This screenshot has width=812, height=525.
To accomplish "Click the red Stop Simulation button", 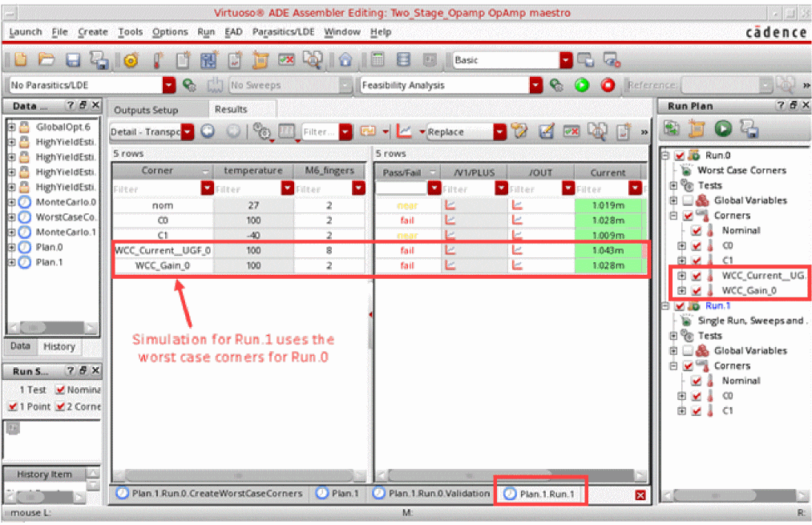I will point(608,85).
